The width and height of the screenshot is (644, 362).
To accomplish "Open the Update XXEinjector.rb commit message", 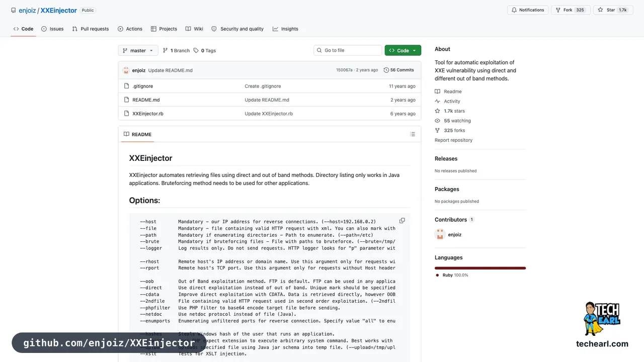I will click(x=269, y=114).
